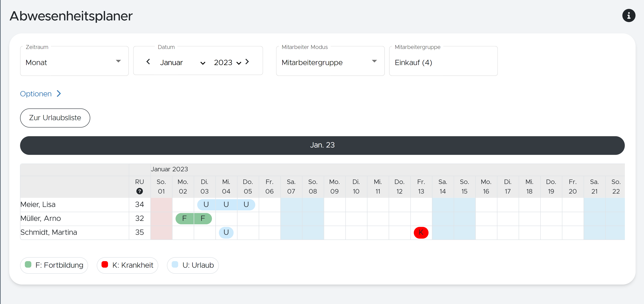Click Martina Schmidt's U marker on Mi. 04

coord(226,232)
